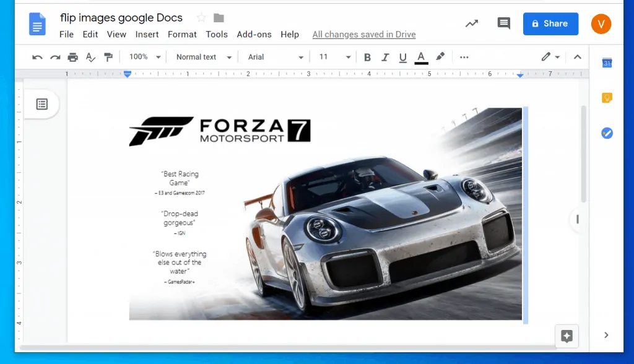634x364 pixels.
Task: Open the Insert menu
Action: [x=147, y=35]
